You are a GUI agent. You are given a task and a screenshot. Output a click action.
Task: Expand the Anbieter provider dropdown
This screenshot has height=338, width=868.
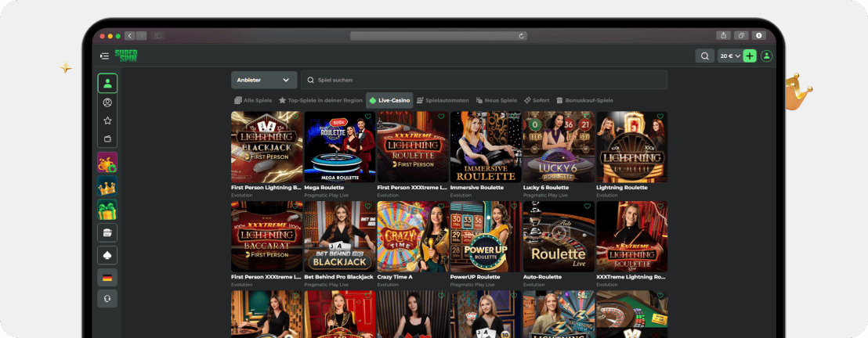click(x=264, y=80)
